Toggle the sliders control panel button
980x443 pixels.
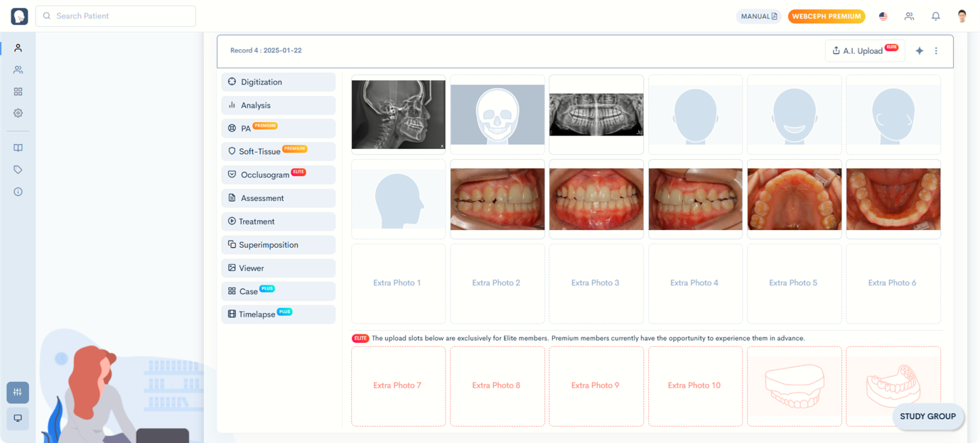click(x=18, y=393)
